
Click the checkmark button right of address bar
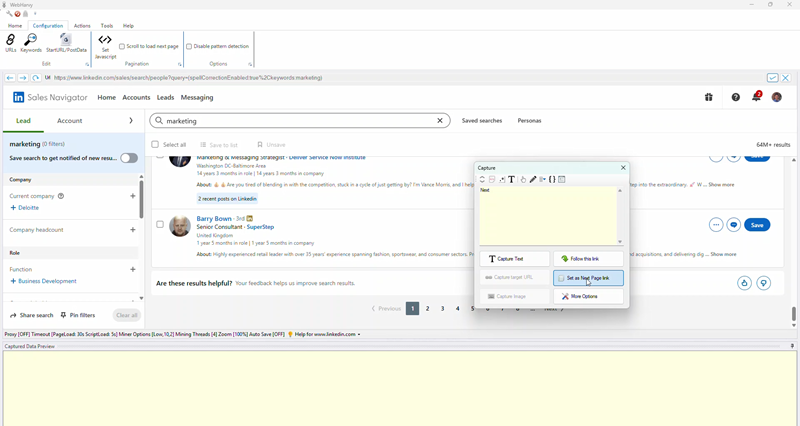click(x=772, y=78)
